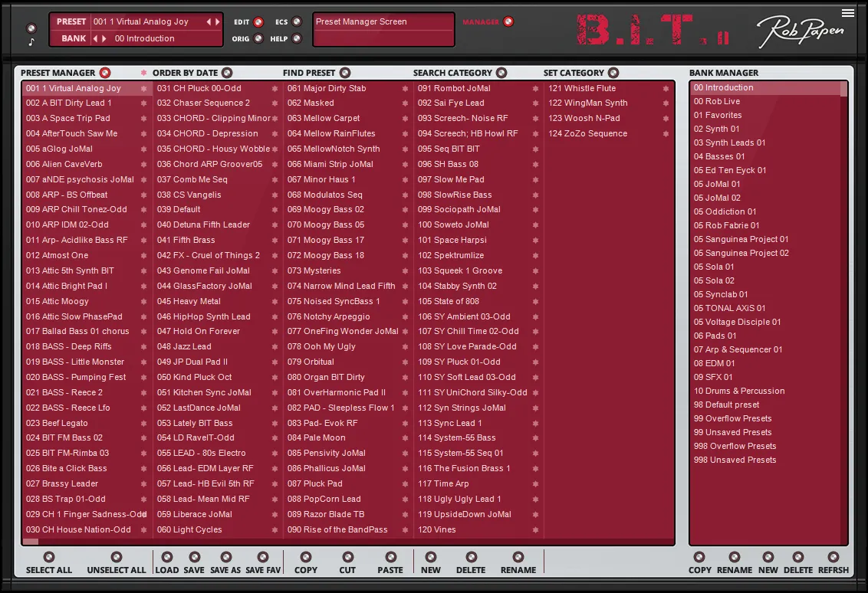Open the preset name display 001 1 Virtual Analog Joy
868x593 pixels.
pyautogui.click(x=140, y=21)
